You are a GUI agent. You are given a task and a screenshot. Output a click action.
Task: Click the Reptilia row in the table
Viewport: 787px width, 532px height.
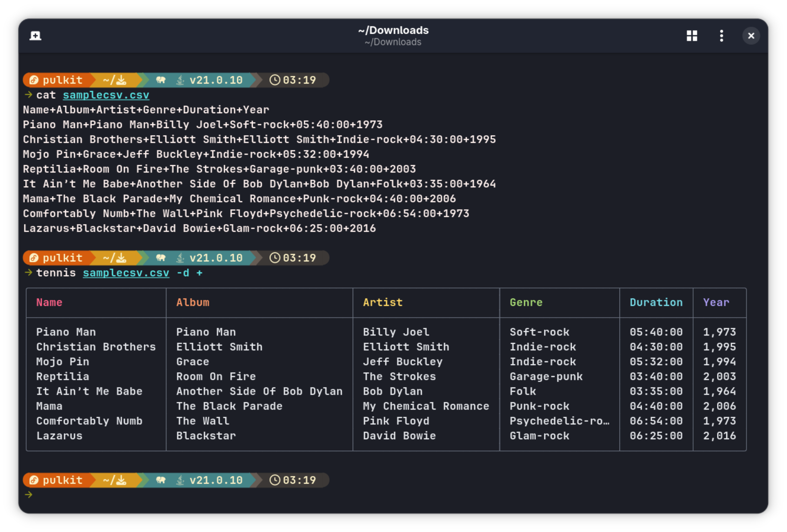pyautogui.click(x=62, y=376)
